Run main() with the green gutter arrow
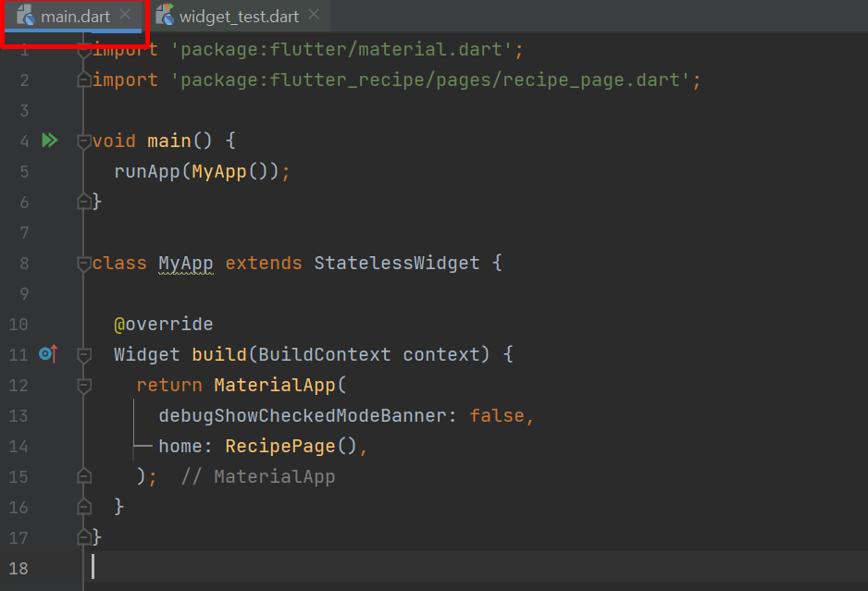868x591 pixels. tap(50, 140)
